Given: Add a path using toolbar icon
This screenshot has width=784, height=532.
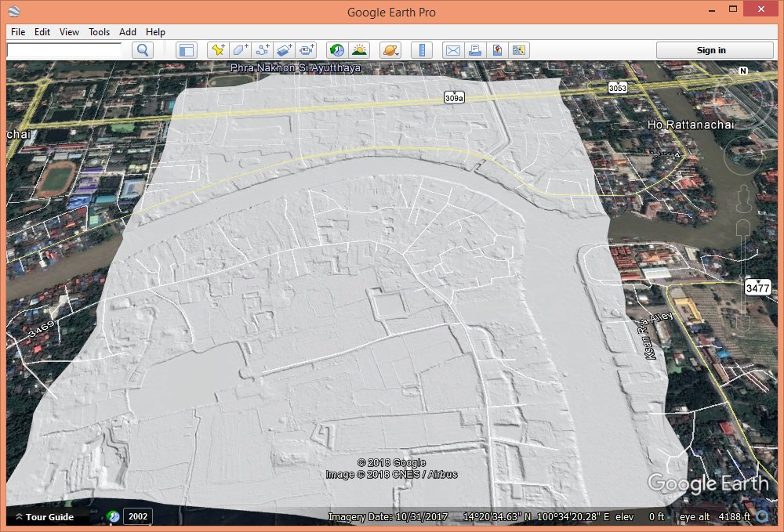Looking at the screenshot, I should point(263,50).
